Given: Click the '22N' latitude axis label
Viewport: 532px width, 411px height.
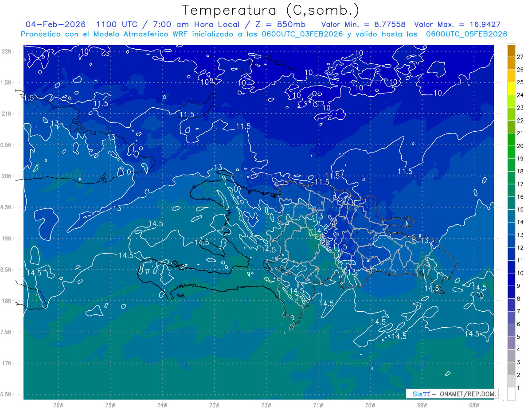Looking at the screenshot, I should (x=7, y=51).
